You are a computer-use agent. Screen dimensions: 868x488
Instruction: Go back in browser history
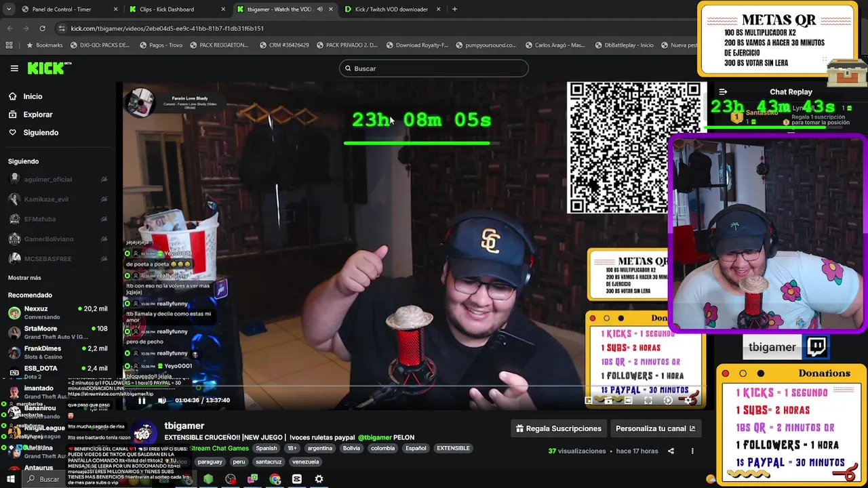point(10,28)
